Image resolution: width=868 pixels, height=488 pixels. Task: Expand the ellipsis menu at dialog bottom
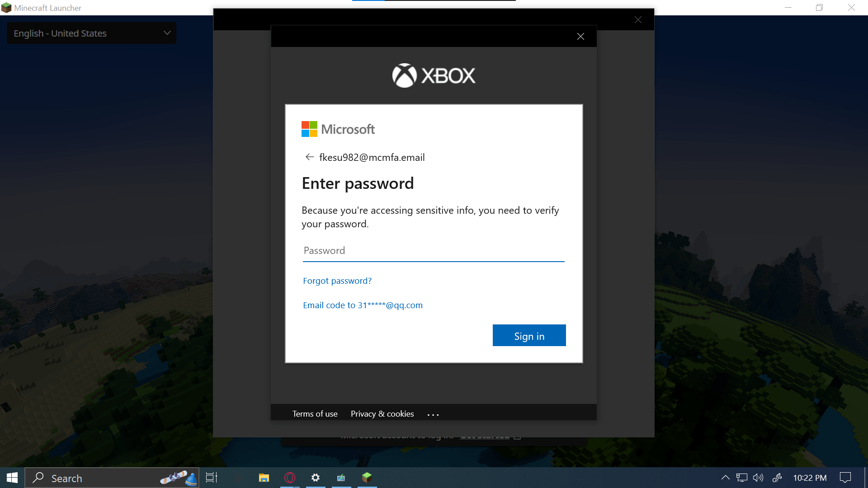click(x=434, y=413)
